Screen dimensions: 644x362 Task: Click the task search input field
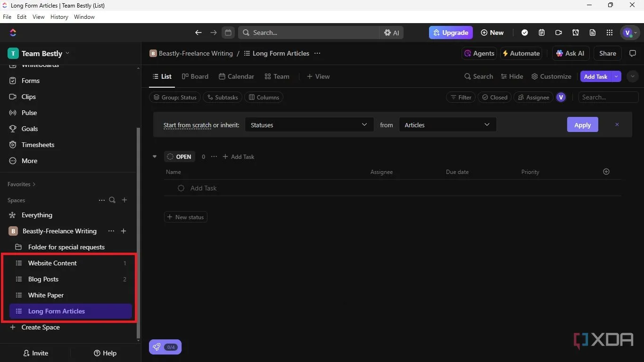609,97
